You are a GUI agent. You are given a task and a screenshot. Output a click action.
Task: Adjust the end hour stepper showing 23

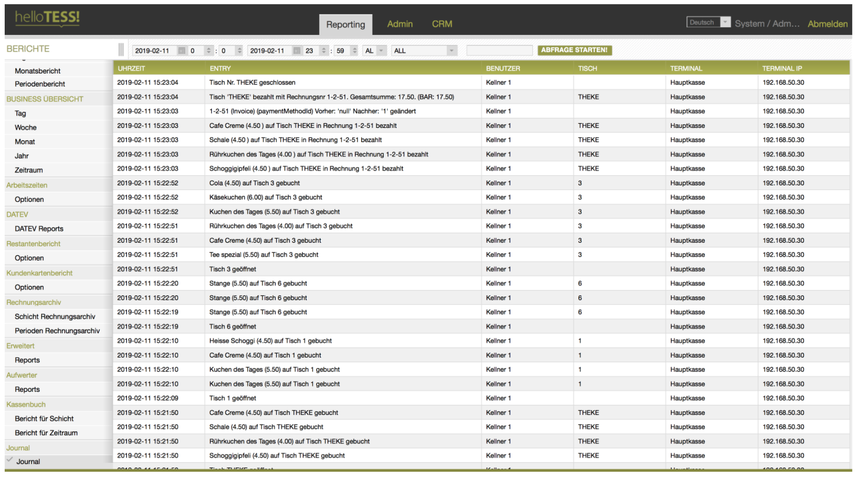click(324, 51)
